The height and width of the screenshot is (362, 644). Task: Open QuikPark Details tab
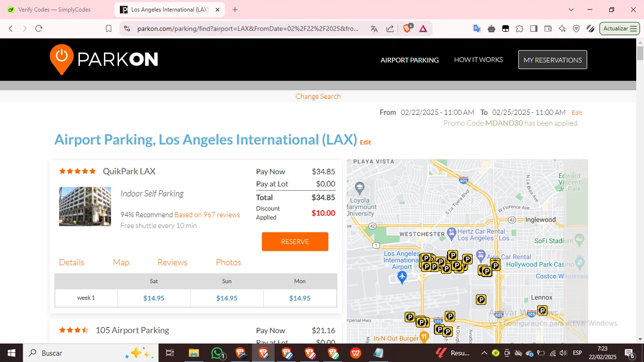(71, 262)
